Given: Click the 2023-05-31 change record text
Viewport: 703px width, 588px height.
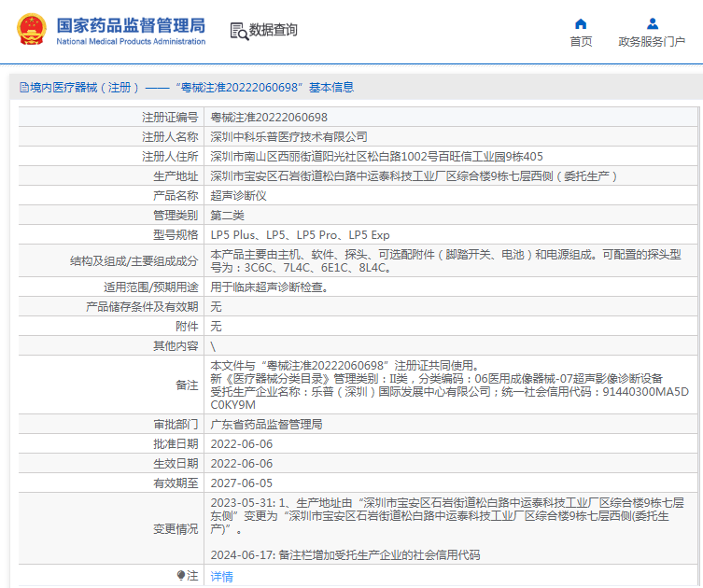Looking at the screenshot, I should tap(447, 516).
